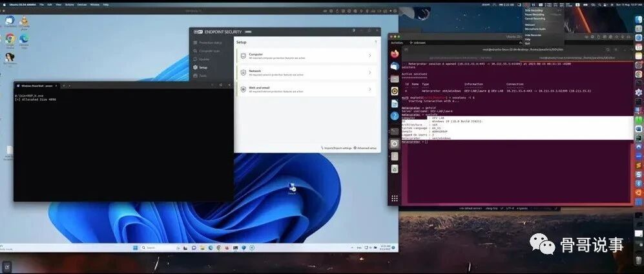Open the Actions menu in macOS menu bar
Image resolution: width=644 pixels, height=274 pixels.
click(x=69, y=5)
